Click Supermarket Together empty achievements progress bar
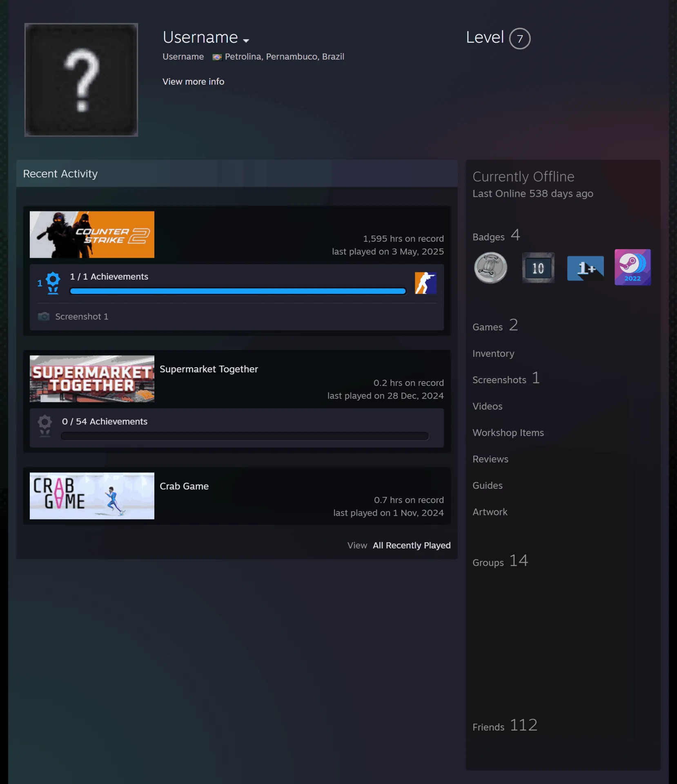The width and height of the screenshot is (677, 784). click(245, 436)
